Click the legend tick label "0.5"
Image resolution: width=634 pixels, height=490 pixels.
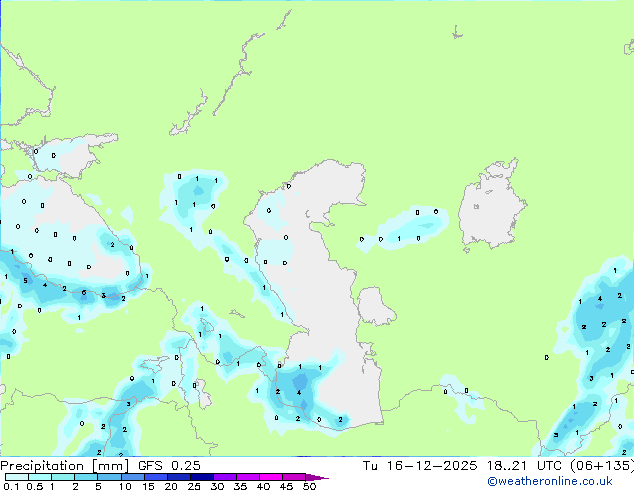pos(35,486)
